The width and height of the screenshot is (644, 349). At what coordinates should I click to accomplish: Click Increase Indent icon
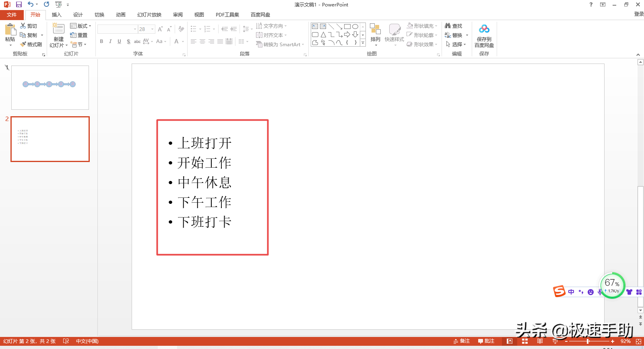pos(233,29)
